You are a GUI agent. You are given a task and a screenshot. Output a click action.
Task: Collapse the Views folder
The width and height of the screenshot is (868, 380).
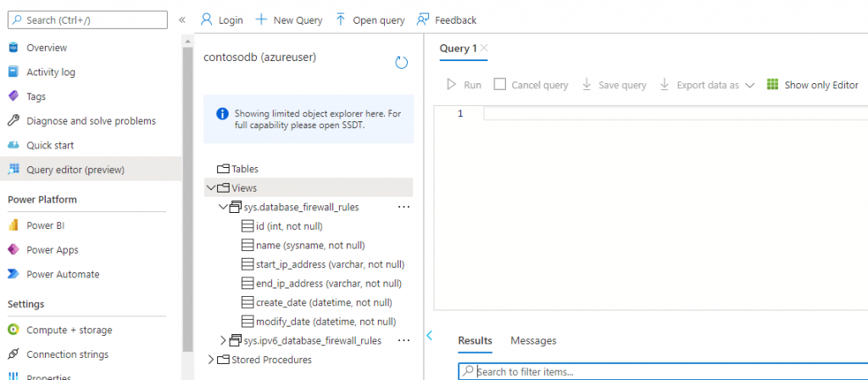tap(210, 188)
